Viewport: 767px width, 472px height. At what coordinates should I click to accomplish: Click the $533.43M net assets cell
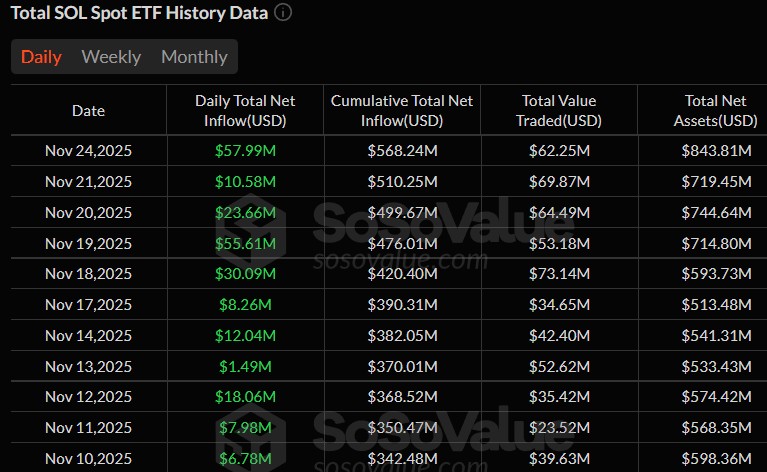click(717, 366)
